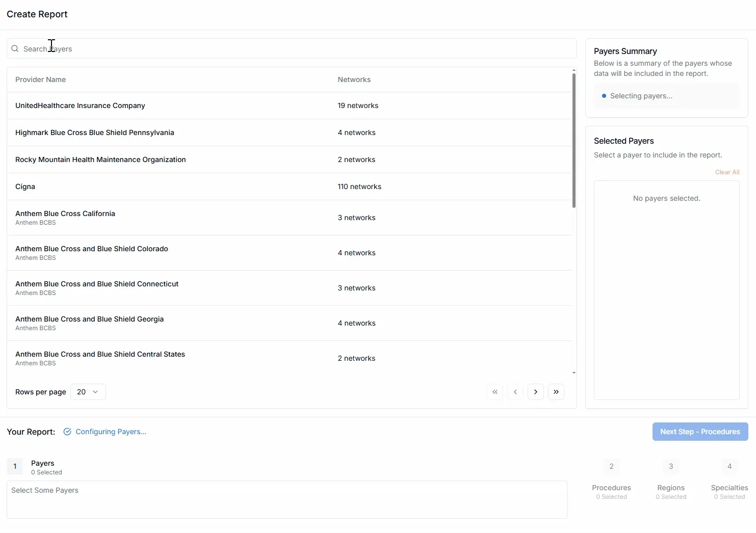Click the Provider Name column header

tap(40, 79)
